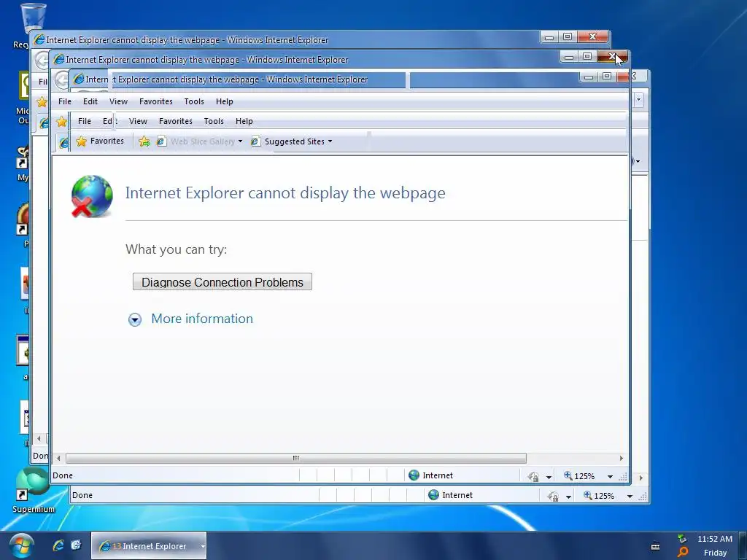The image size is (747, 560).
Task: Click the privacy lock icon in lower status bar
Action: pyautogui.click(x=553, y=496)
